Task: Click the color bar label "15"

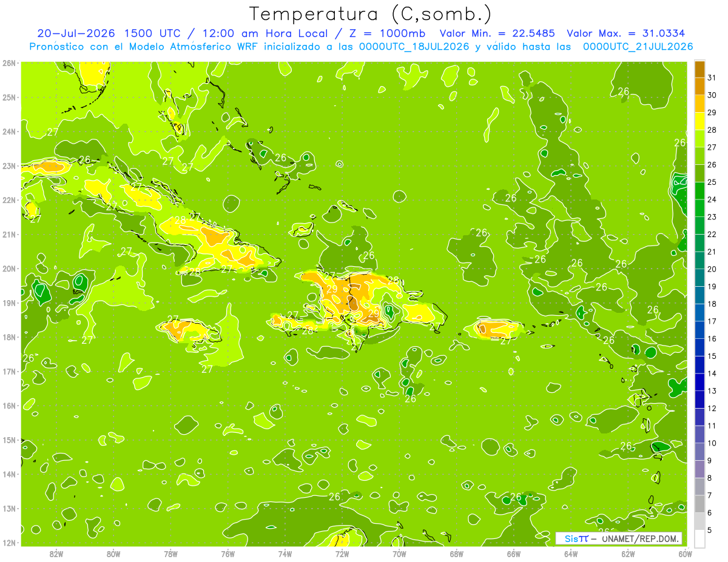Action: click(x=712, y=356)
